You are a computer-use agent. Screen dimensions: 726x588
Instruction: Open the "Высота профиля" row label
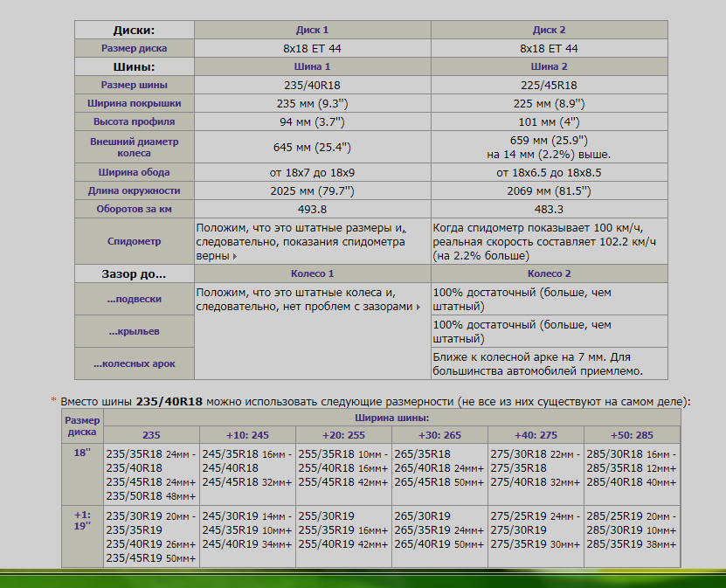[134, 121]
